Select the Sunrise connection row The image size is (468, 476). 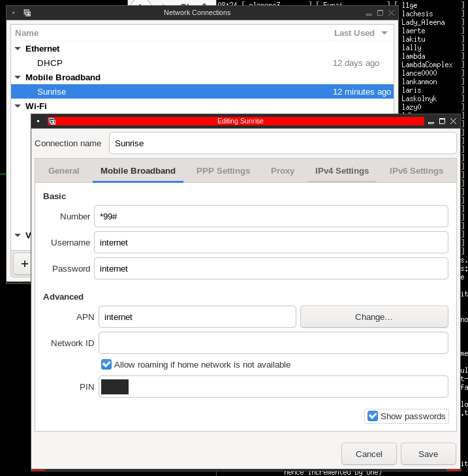pos(202,91)
